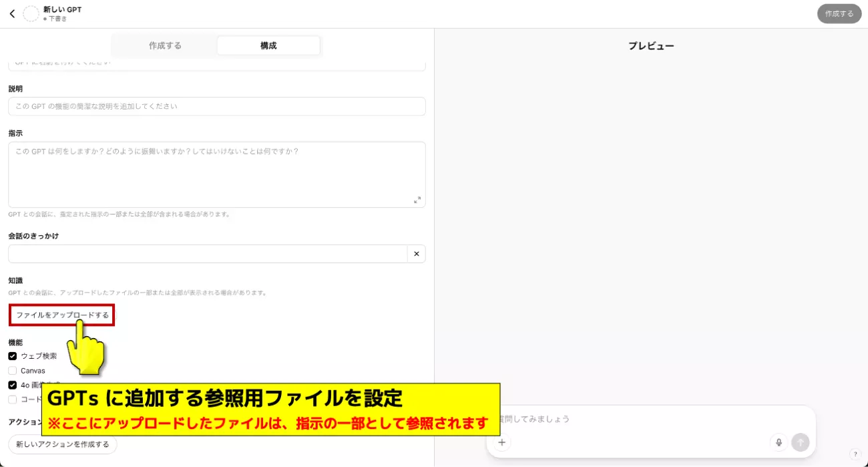This screenshot has width=868, height=467.
Task: Click the plus icon in the preview chat box
Action: pyautogui.click(x=502, y=442)
